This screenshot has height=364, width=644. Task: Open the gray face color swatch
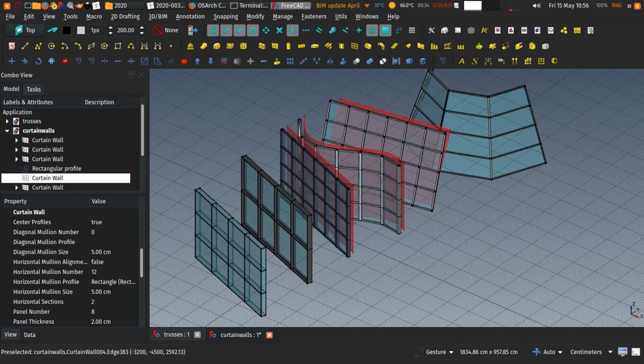pos(81,30)
